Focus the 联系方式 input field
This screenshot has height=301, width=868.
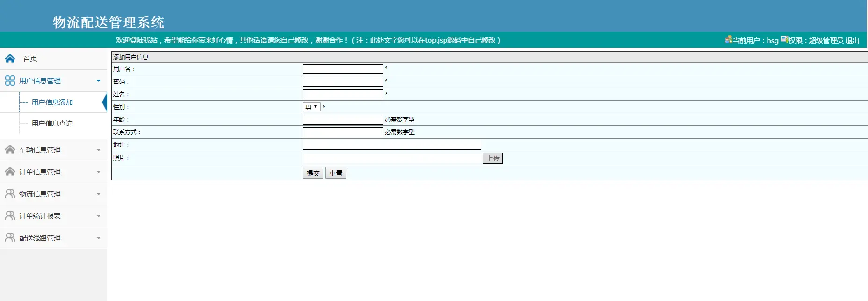tap(343, 132)
